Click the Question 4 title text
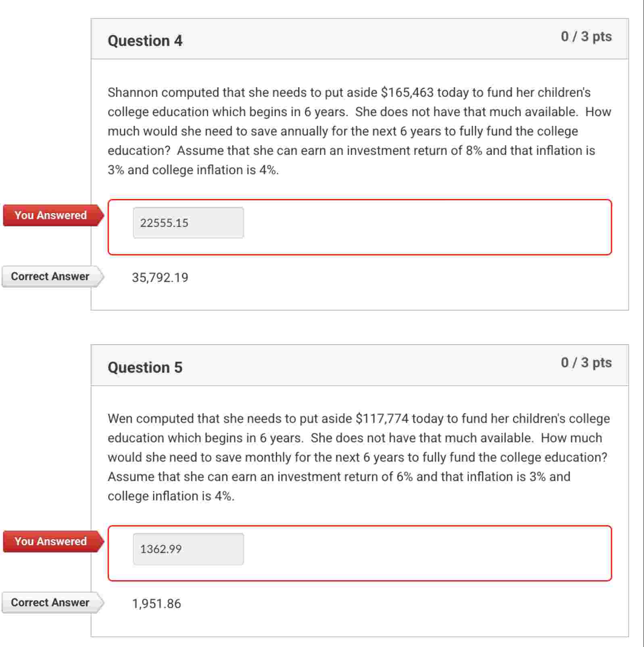The width and height of the screenshot is (644, 647). [145, 41]
